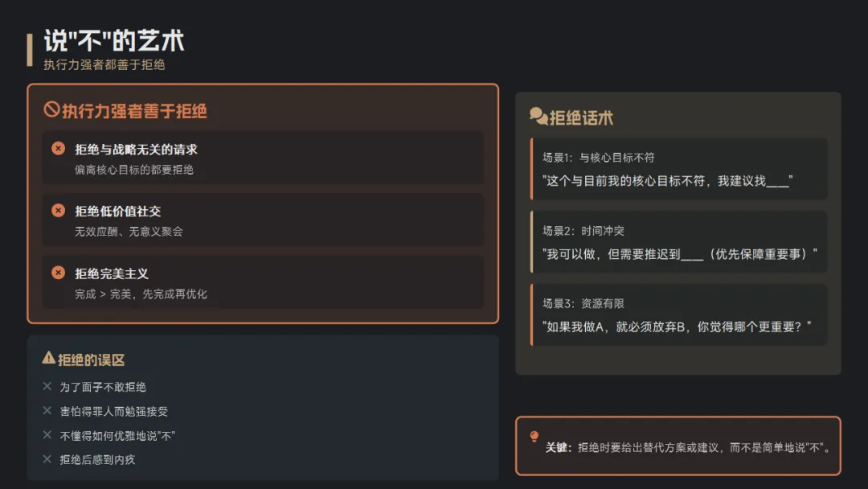Click the X mark before 不懂得如何优雅地说"不"
This screenshot has height=489, width=868.
[47, 435]
